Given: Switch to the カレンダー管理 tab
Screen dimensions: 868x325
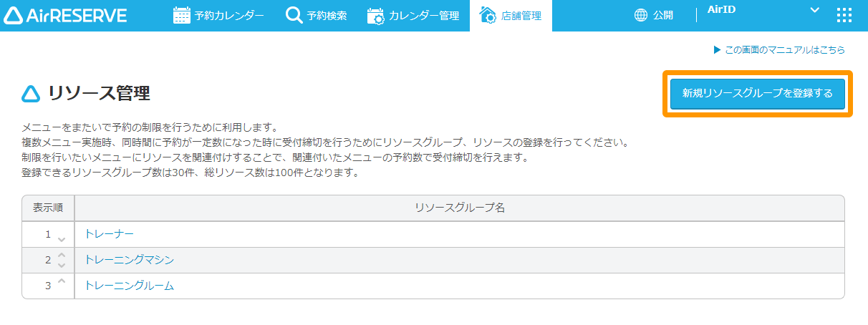Looking at the screenshot, I should coord(413,15).
